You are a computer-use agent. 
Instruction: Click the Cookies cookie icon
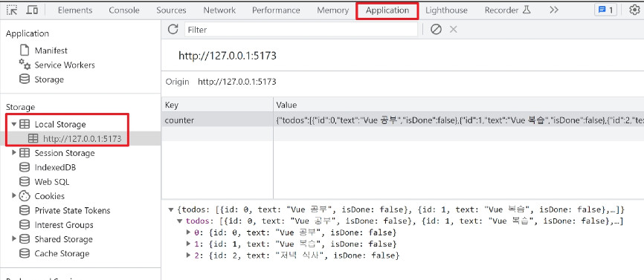coord(25,196)
